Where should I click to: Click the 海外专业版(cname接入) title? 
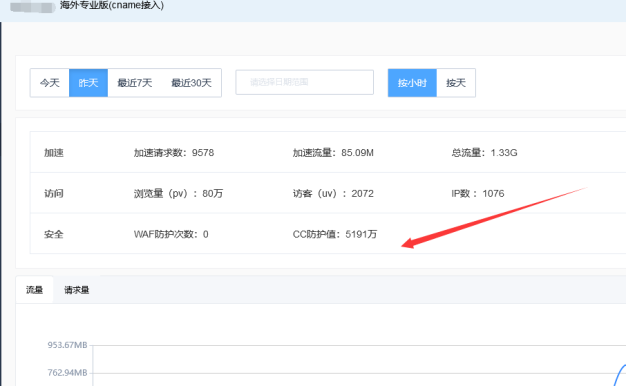[x=112, y=5]
